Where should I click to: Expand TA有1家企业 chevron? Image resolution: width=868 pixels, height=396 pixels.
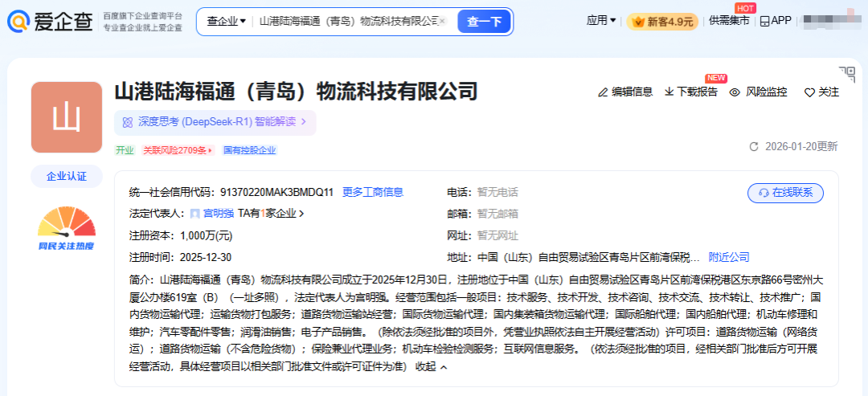pos(301,214)
